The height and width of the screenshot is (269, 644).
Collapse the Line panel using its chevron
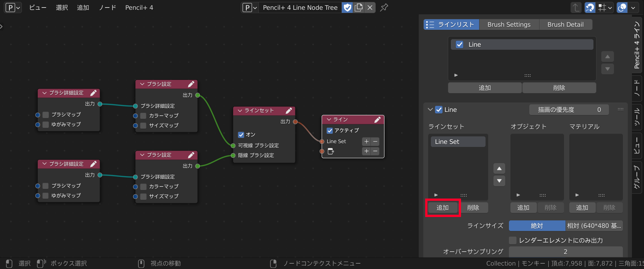pos(430,110)
